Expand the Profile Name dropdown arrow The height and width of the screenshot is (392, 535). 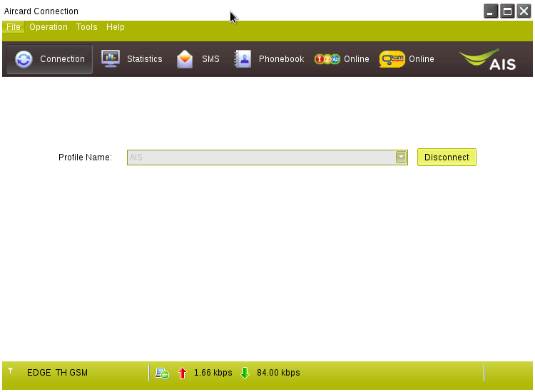(x=401, y=158)
